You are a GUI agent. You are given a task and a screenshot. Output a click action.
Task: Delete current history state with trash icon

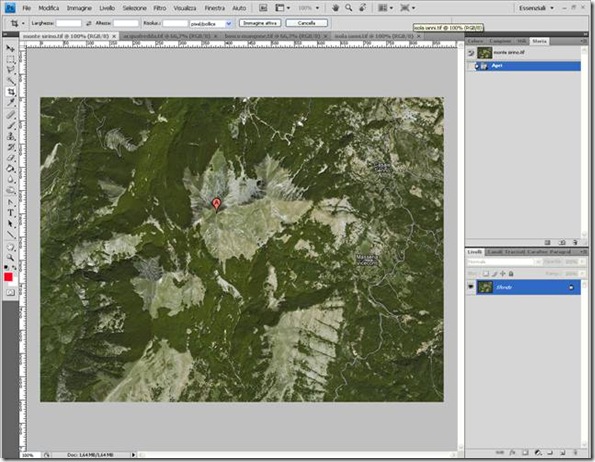575,242
